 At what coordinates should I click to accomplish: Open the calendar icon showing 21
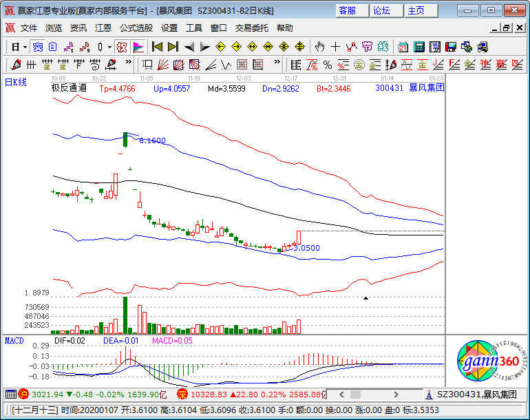click(403, 47)
